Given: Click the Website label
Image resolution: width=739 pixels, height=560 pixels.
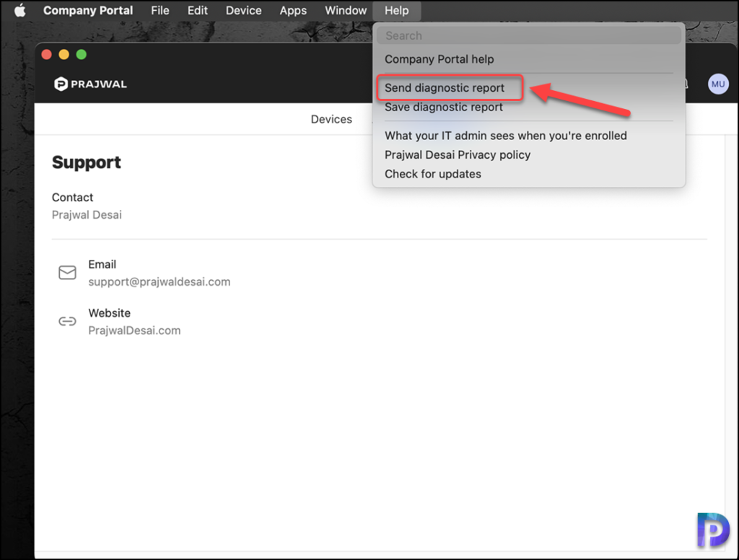Looking at the screenshot, I should [x=110, y=313].
